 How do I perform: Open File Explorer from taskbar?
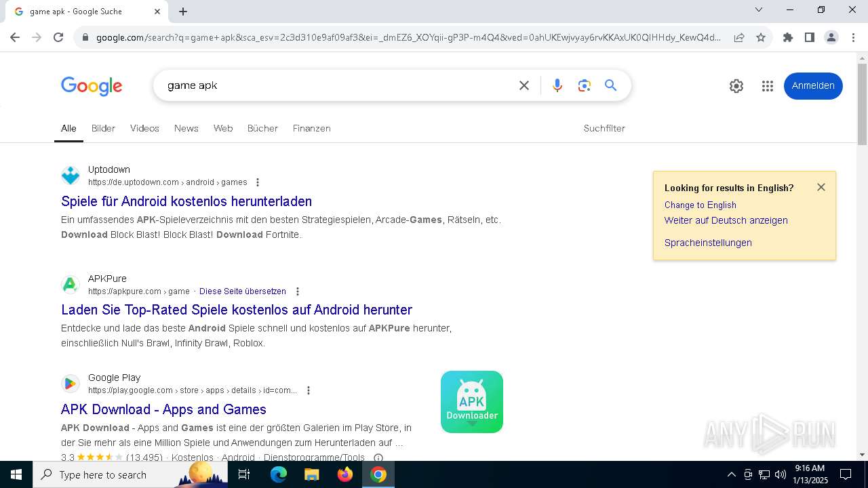point(311,474)
